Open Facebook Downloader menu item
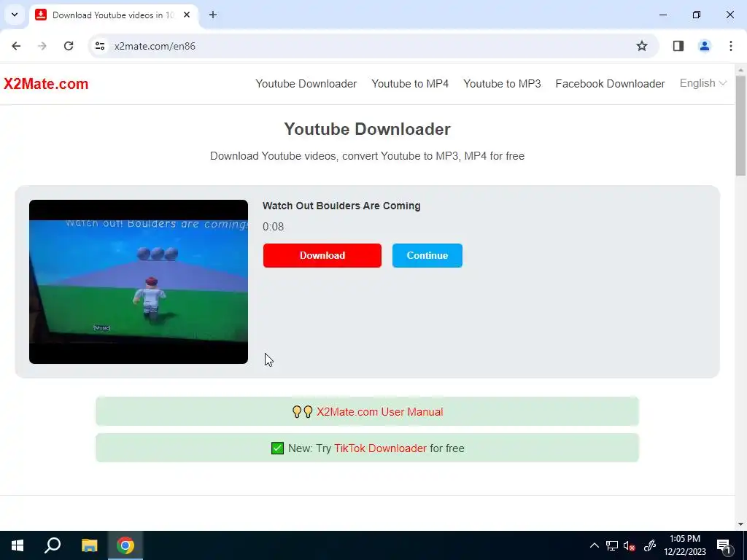This screenshot has width=747, height=560. point(611,84)
